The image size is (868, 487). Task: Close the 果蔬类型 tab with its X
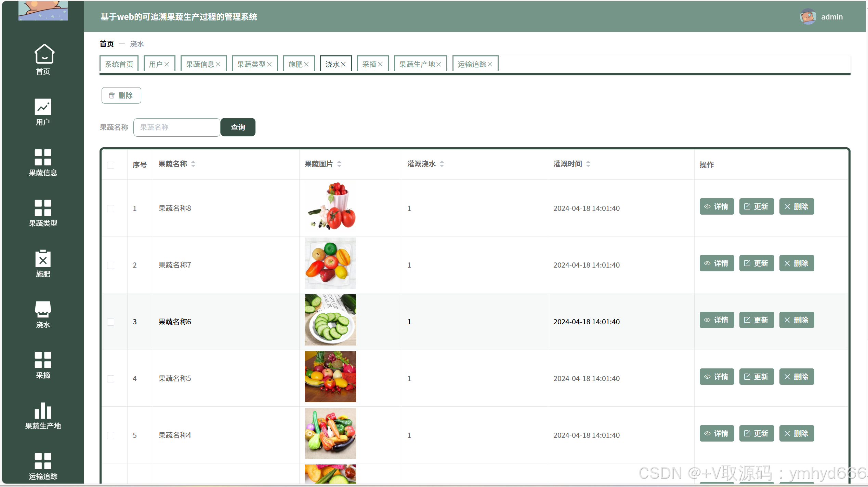coord(269,64)
